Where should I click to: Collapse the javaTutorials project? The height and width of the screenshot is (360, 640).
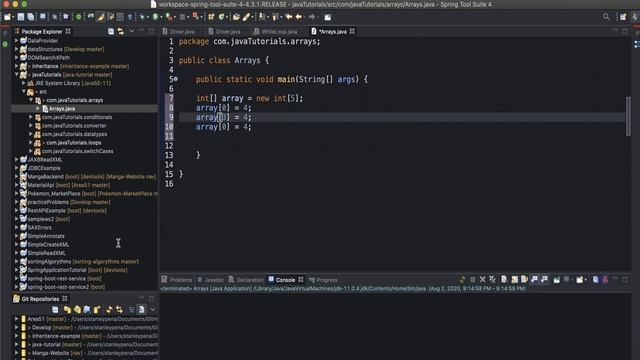(x=17, y=75)
